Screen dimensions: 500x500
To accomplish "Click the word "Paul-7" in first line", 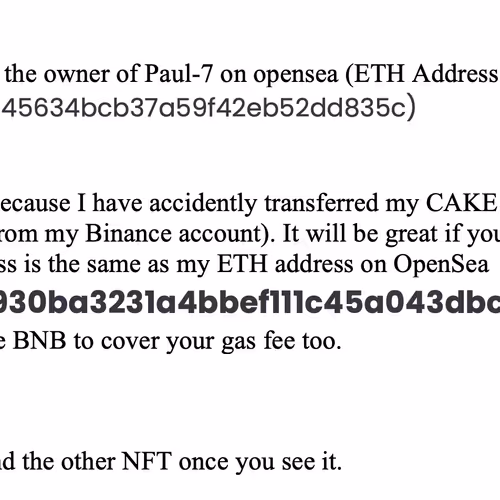I will 178,74.
